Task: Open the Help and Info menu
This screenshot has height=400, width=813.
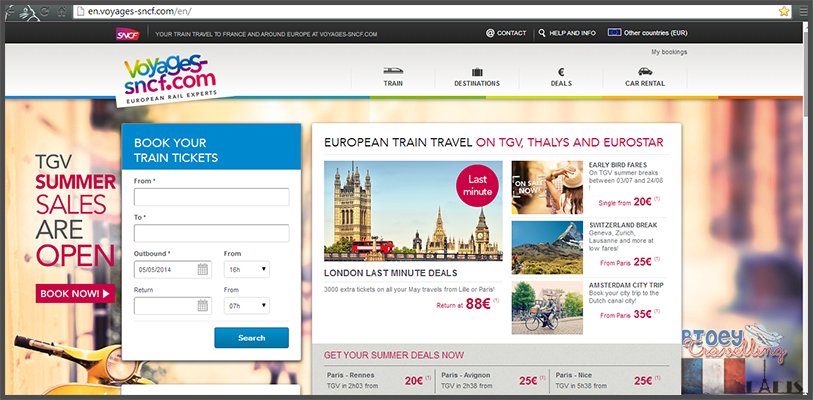Action: tap(567, 33)
